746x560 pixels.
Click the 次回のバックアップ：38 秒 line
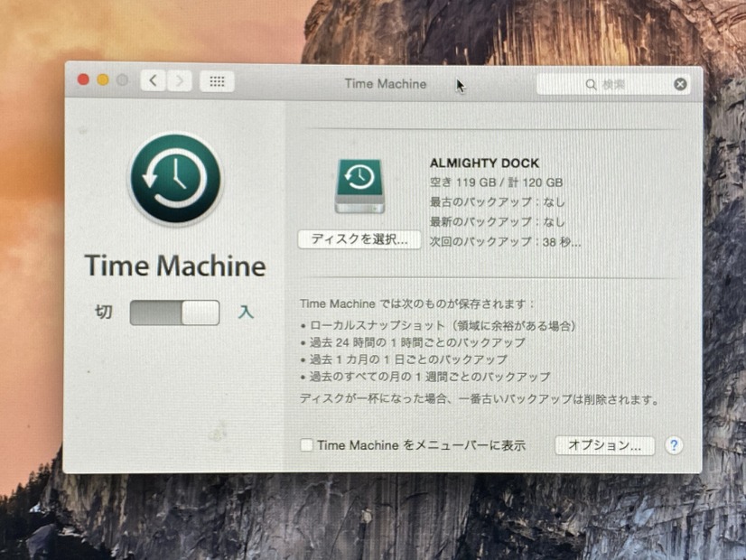point(505,242)
